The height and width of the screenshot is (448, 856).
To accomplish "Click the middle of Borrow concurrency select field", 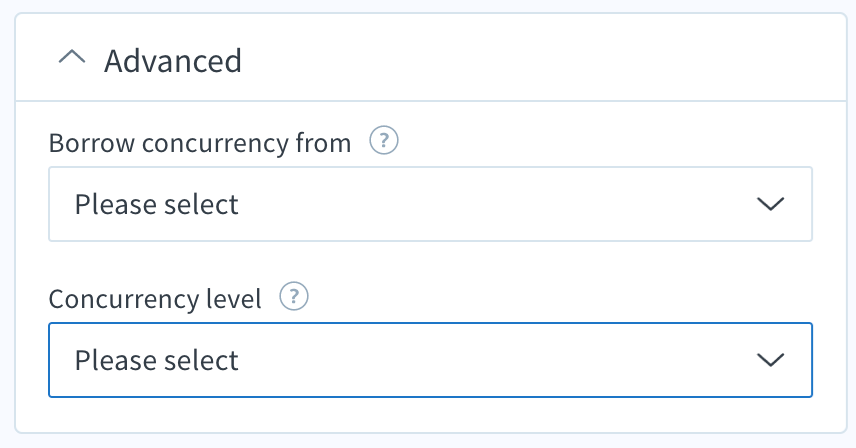I will [430, 204].
